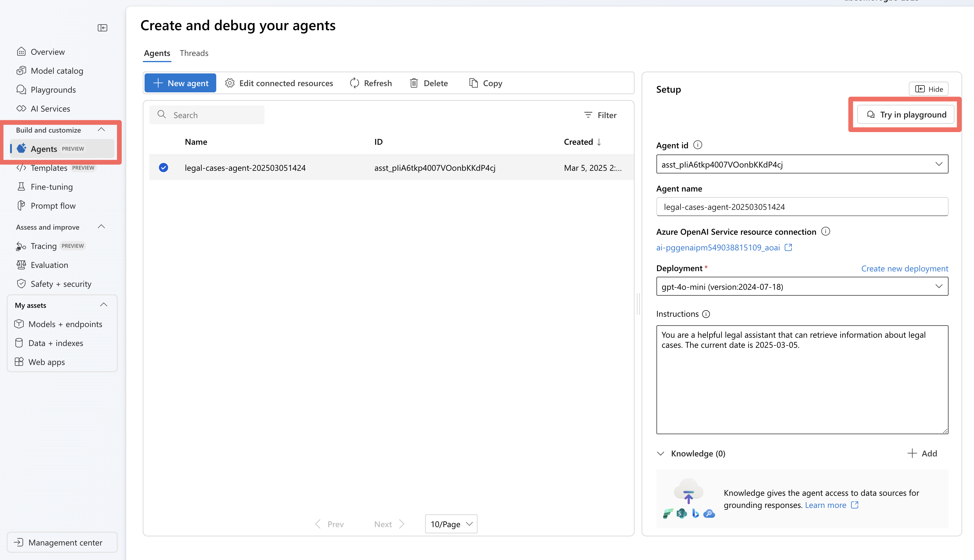Collapse the left navigation sidebar
This screenshot has height=560, width=974.
point(102,28)
